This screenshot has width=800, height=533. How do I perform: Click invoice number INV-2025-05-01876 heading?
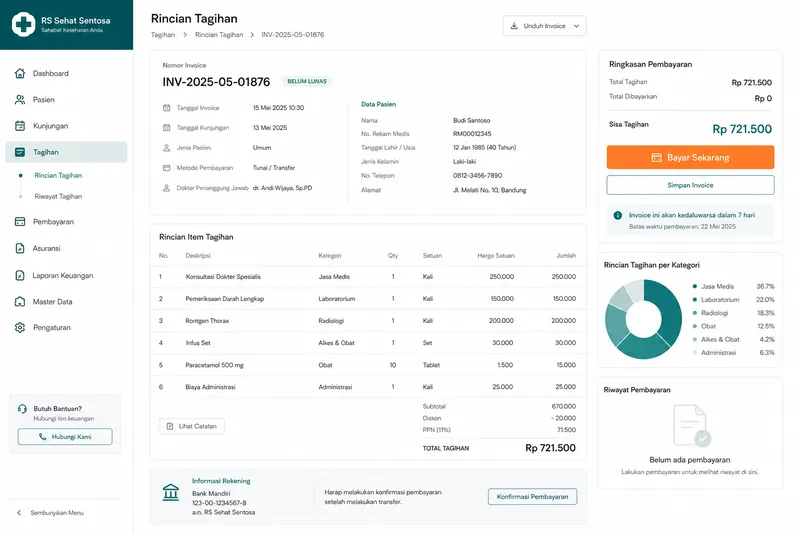coord(216,82)
